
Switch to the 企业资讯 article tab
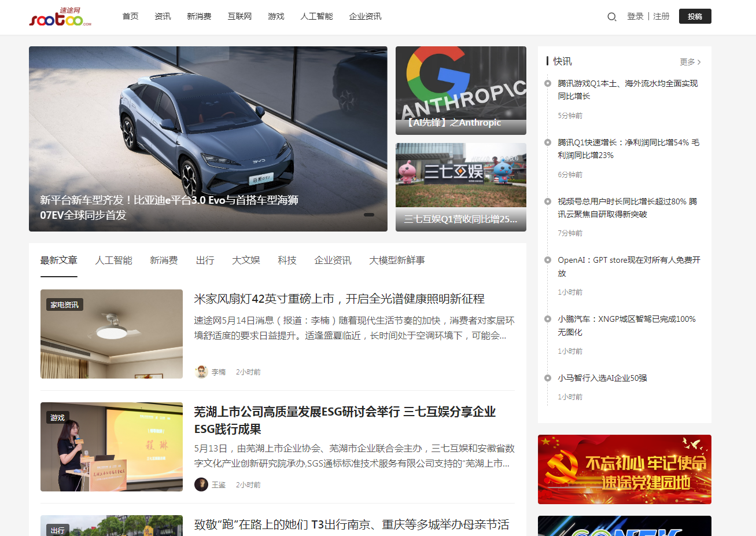click(333, 260)
